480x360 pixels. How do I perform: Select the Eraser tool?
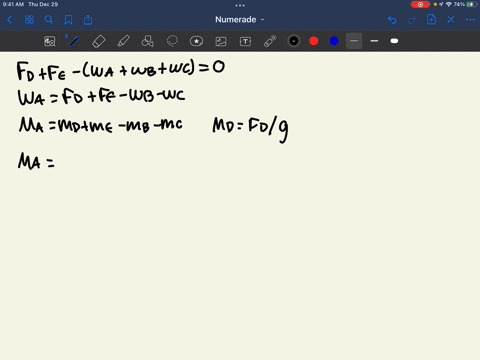99,41
